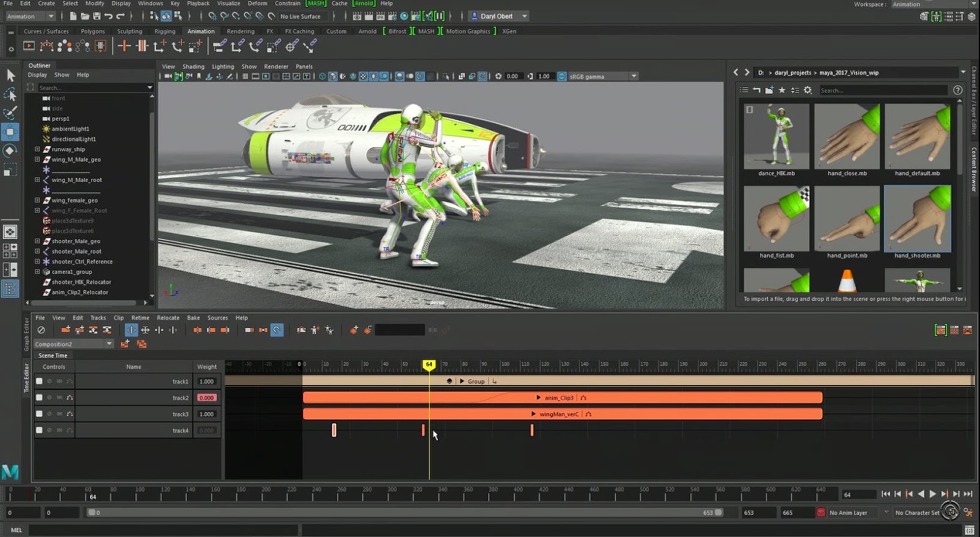The image size is (980, 537).
Task: Toggle the track1 checkbox in Time Editor
Action: pyautogui.click(x=39, y=381)
